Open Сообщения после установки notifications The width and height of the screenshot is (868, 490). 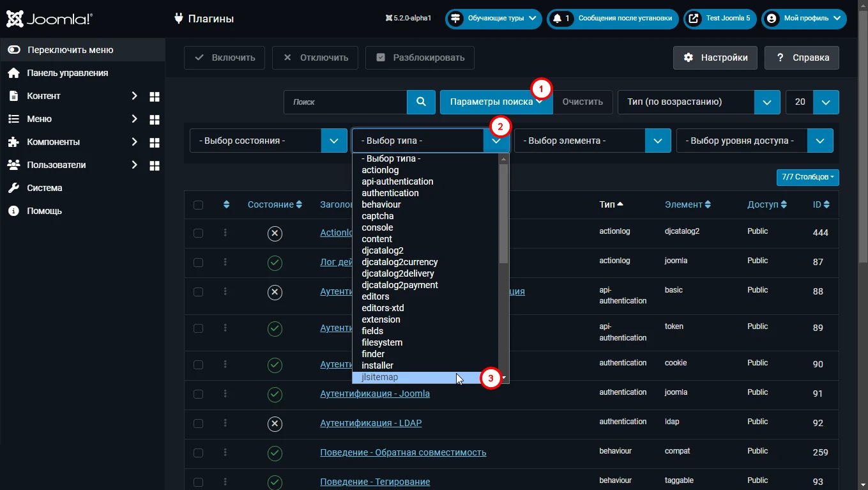(x=613, y=19)
